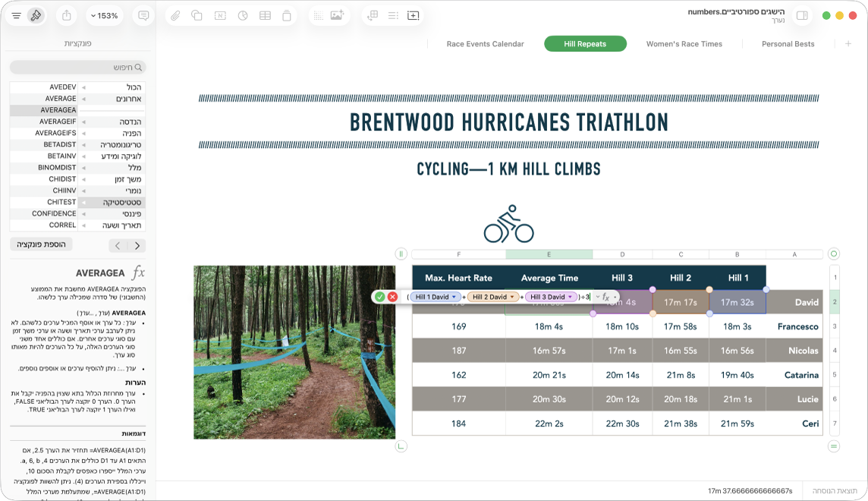
Task: Click the media image icon in toolbar
Action: tap(337, 15)
